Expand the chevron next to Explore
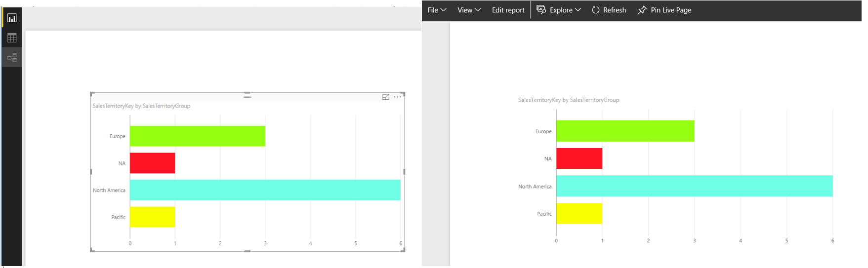The width and height of the screenshot is (868, 268). (578, 10)
